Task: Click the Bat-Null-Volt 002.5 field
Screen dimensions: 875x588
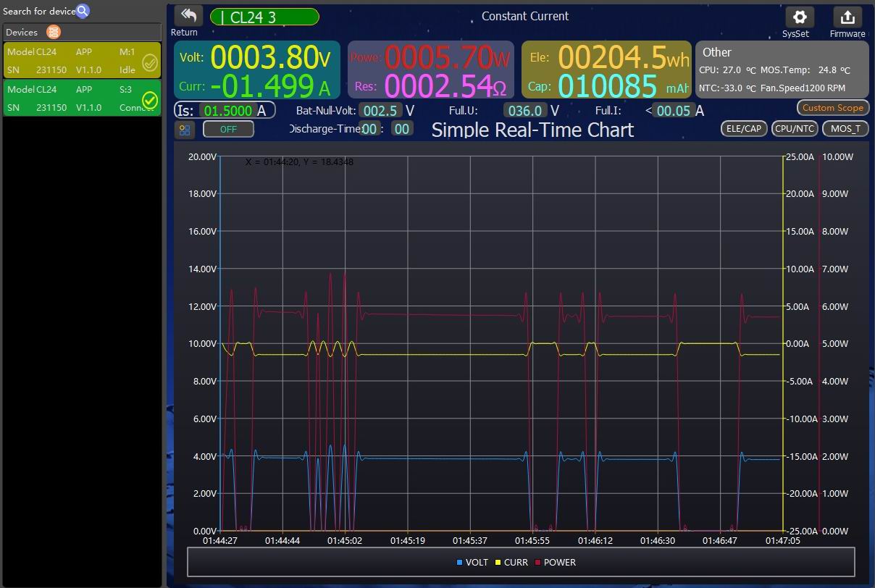Action: 380,111
